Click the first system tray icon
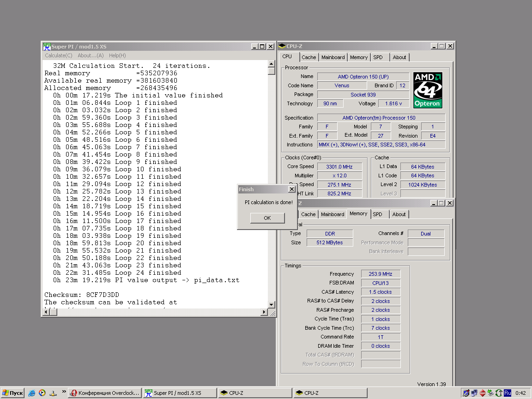Screen dimensions: 532x399 point(466,393)
